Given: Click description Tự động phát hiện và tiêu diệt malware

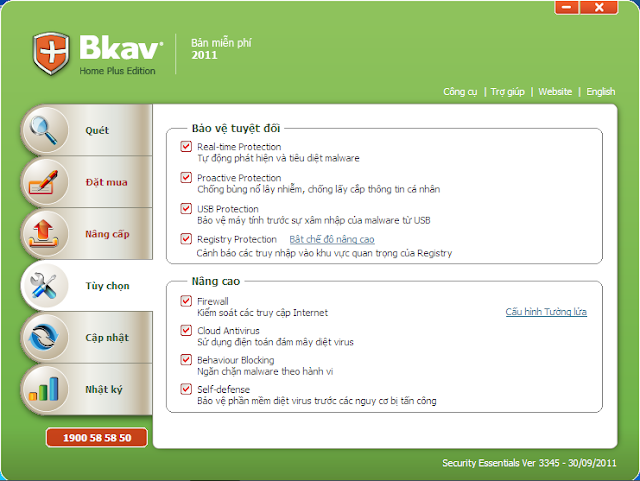Looking at the screenshot, I should point(278,158).
